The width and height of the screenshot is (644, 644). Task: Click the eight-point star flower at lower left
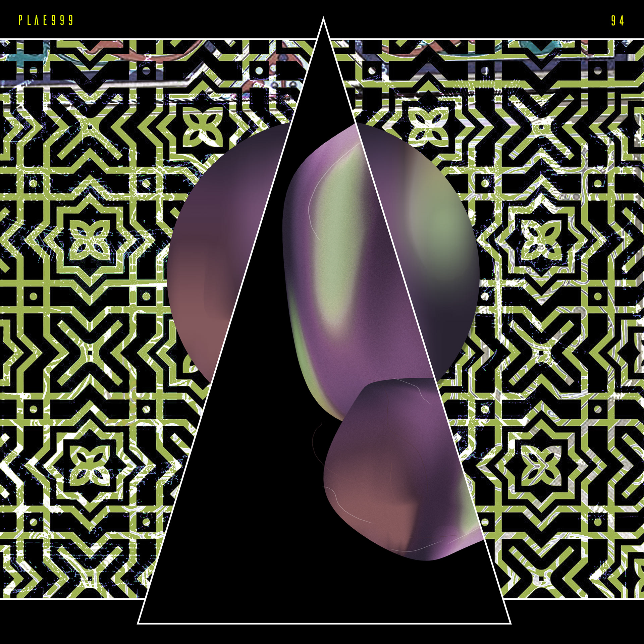point(89,466)
